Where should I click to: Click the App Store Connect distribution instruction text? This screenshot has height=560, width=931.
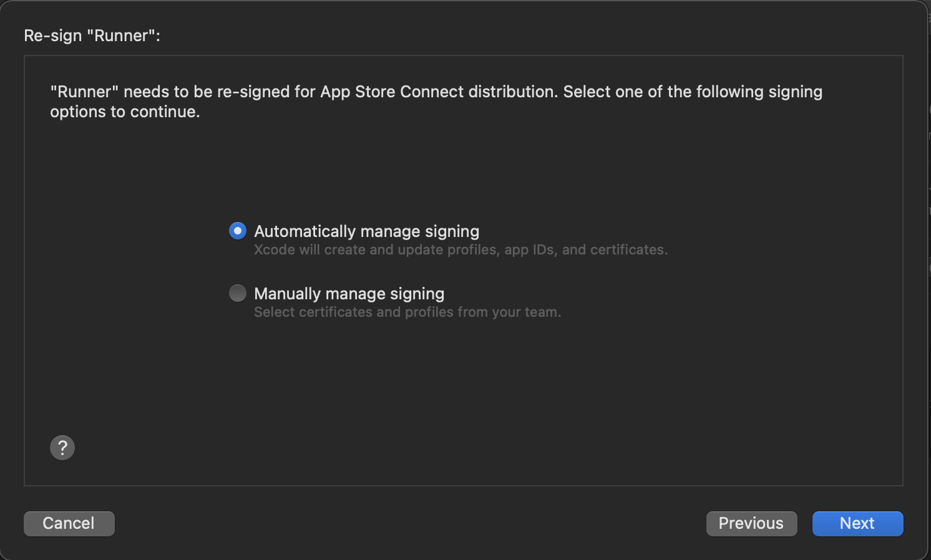(436, 102)
